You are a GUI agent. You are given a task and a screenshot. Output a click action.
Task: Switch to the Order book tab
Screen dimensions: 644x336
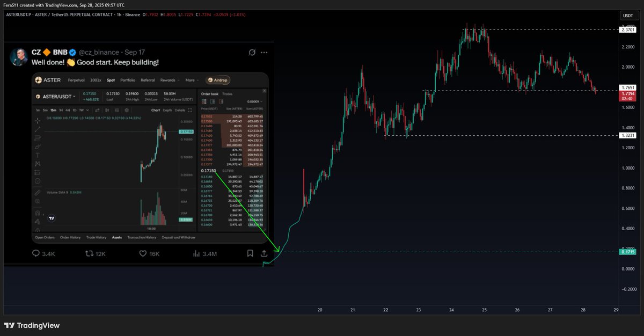pyautogui.click(x=209, y=94)
